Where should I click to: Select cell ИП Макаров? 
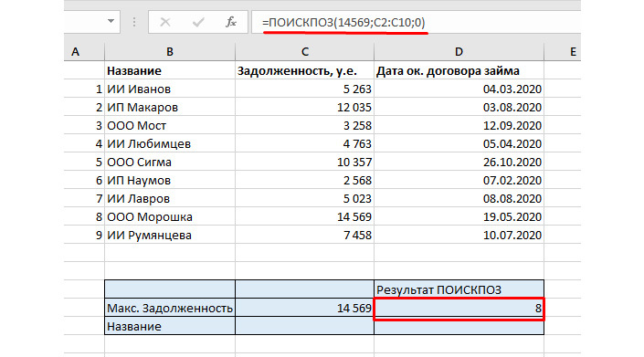170,107
